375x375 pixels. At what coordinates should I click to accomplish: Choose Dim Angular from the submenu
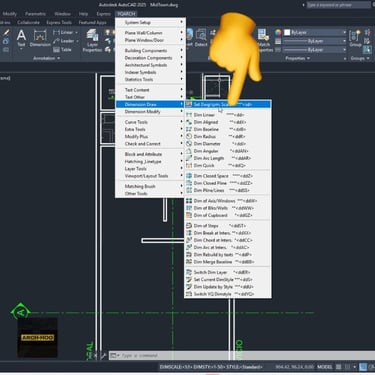tap(228, 151)
